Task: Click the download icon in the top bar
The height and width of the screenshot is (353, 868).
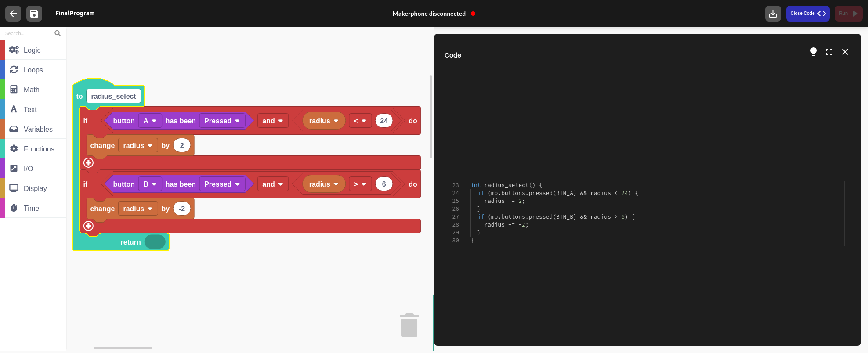Action: point(773,14)
